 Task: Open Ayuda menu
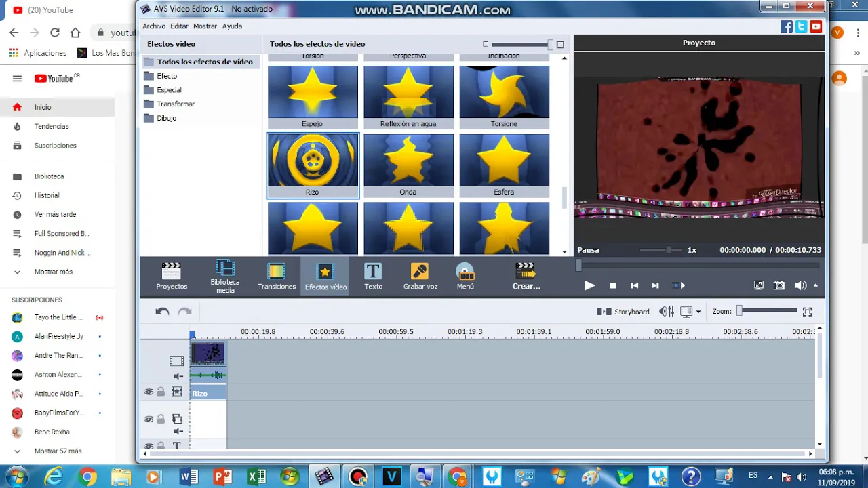point(233,26)
